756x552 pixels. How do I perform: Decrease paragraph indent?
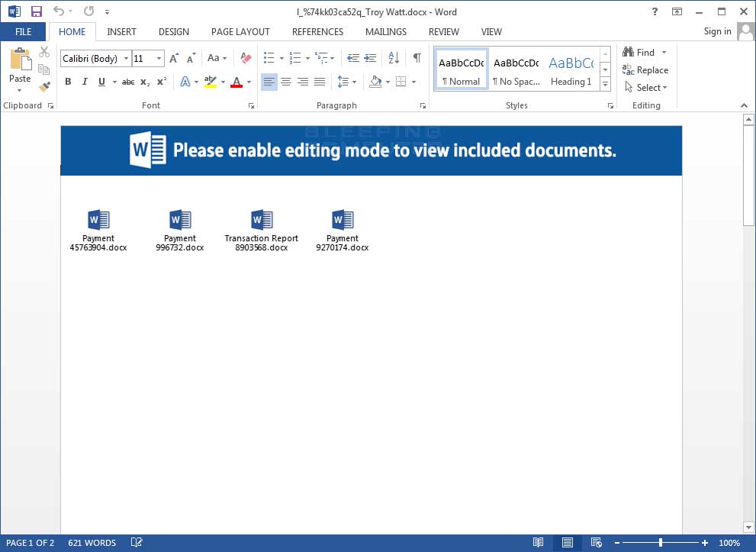coord(353,58)
